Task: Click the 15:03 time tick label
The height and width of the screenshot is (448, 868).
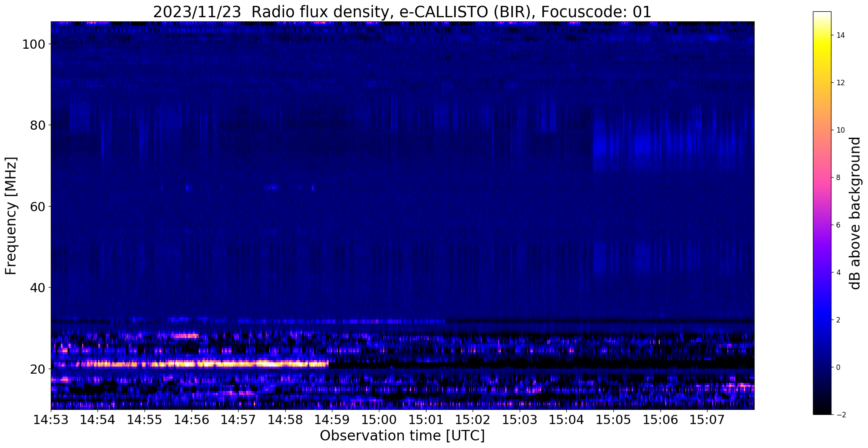Action: point(520,420)
